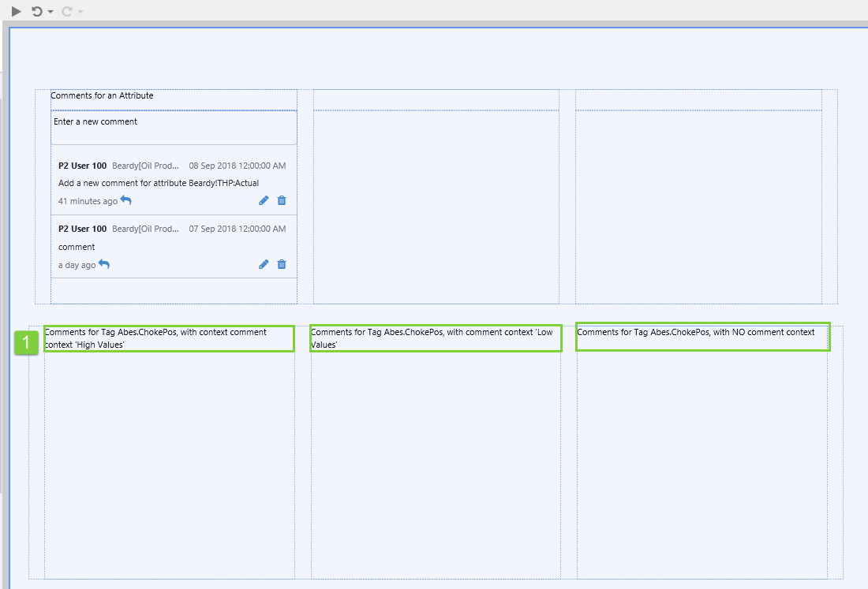
Task: Edit the Beardy!THP:Actual comment with pencil icon
Action: click(x=264, y=201)
